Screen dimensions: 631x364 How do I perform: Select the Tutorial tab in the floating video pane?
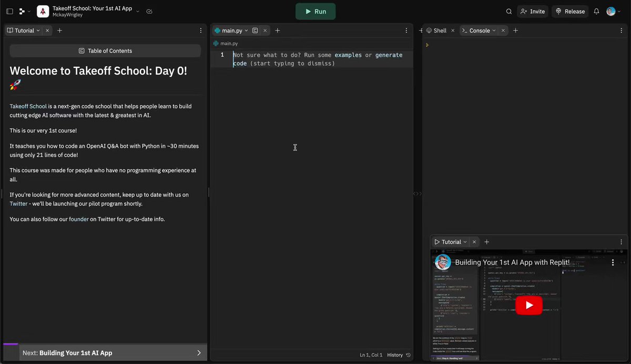point(447,242)
